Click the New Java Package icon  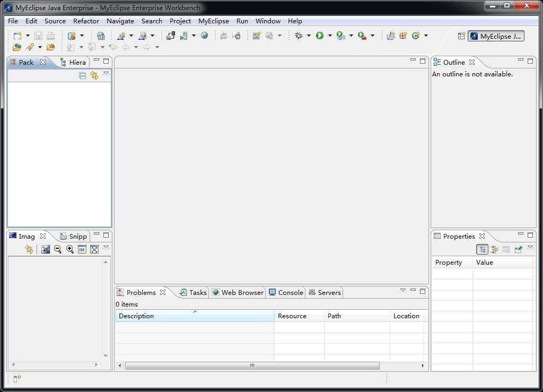tap(403, 36)
